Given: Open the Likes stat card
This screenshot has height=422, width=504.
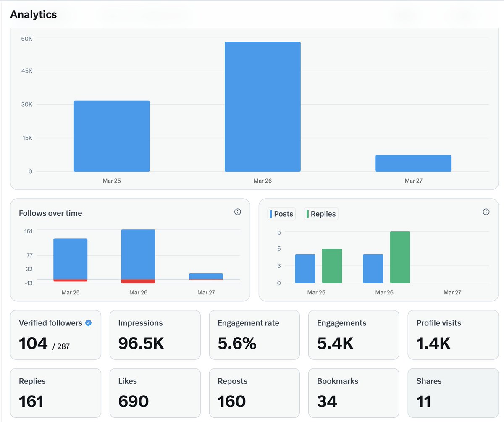Looking at the screenshot, I should coord(155,393).
